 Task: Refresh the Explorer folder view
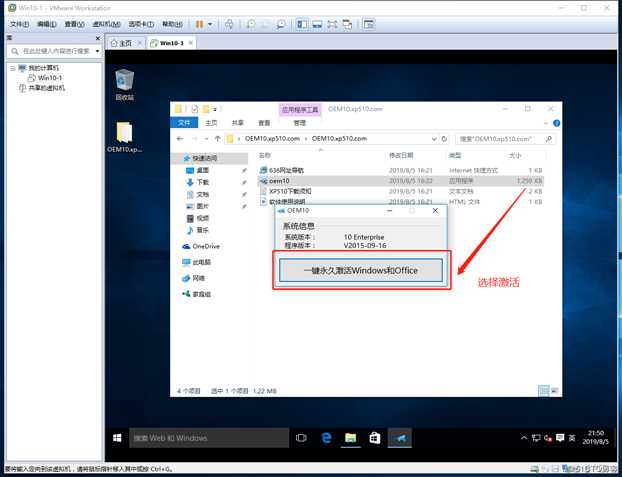(444, 139)
